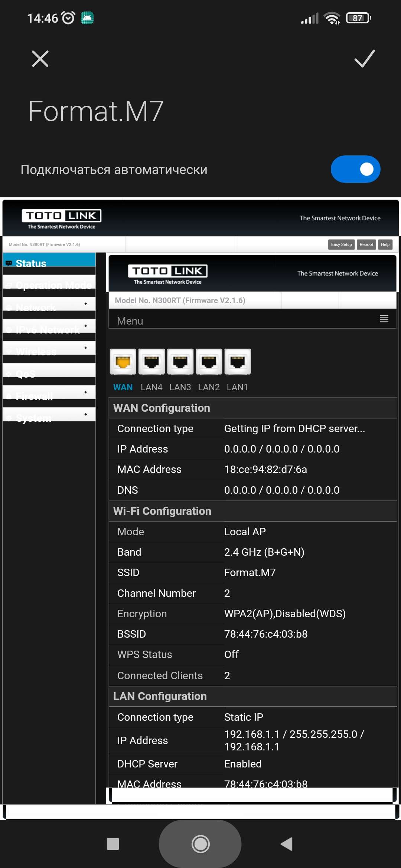This screenshot has width=401, height=868.
Task: Tap the green Android status bar icon
Action: click(87, 18)
